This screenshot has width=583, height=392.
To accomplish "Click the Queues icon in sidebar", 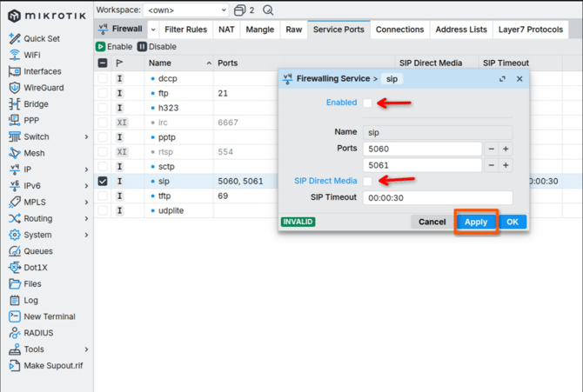I will tap(14, 251).
